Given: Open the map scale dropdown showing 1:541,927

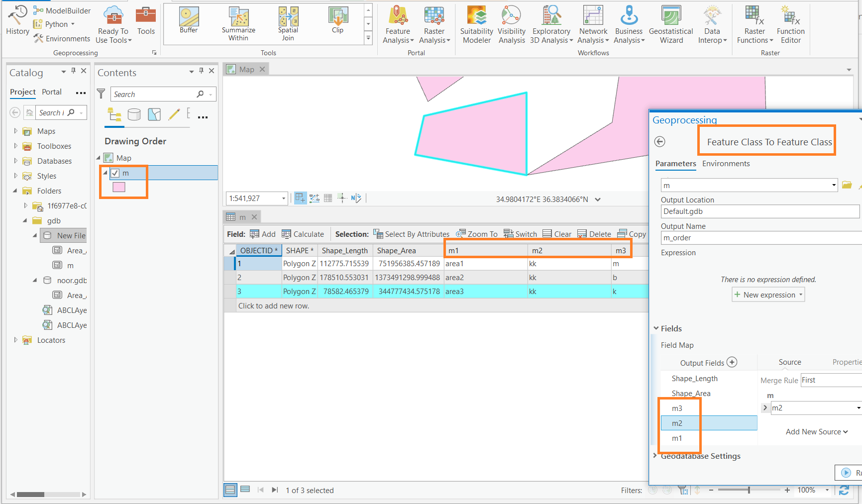Looking at the screenshot, I should coord(283,198).
